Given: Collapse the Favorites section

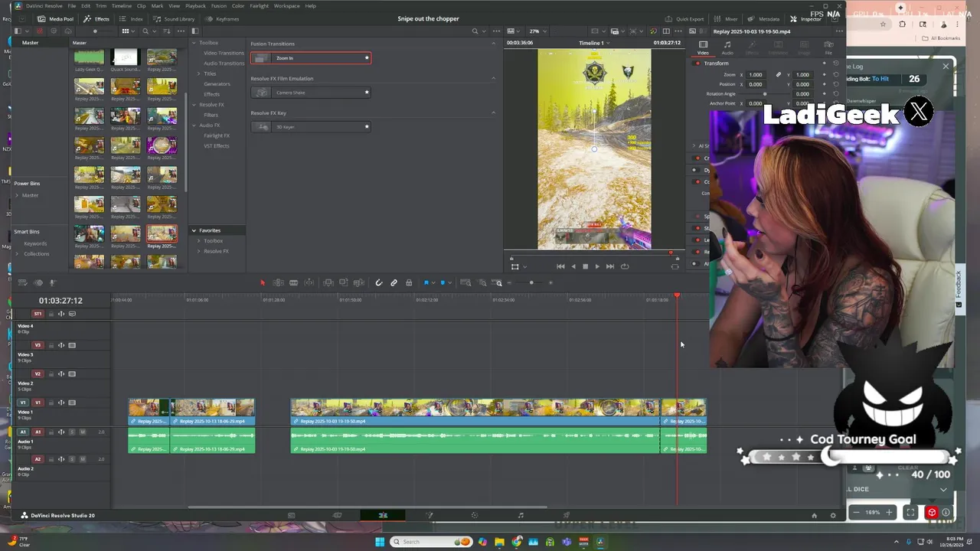Looking at the screenshot, I should tap(194, 230).
